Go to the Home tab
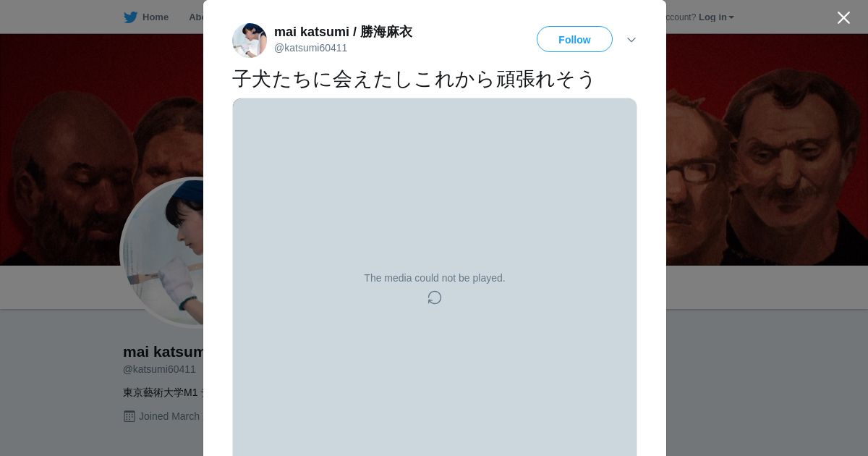The width and height of the screenshot is (868, 456). coord(146,17)
